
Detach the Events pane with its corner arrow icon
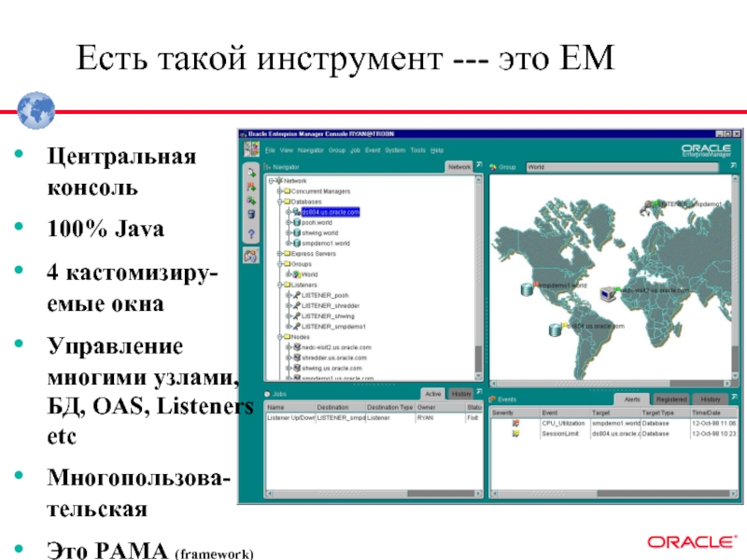[733, 397]
